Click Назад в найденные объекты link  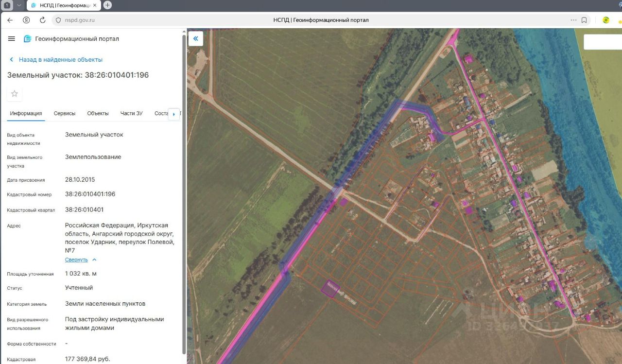pos(61,59)
